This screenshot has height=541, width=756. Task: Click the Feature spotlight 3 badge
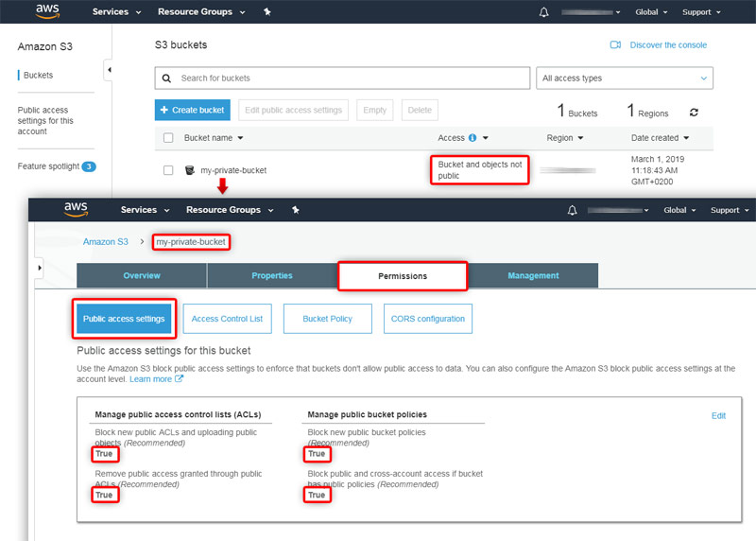[x=89, y=166]
